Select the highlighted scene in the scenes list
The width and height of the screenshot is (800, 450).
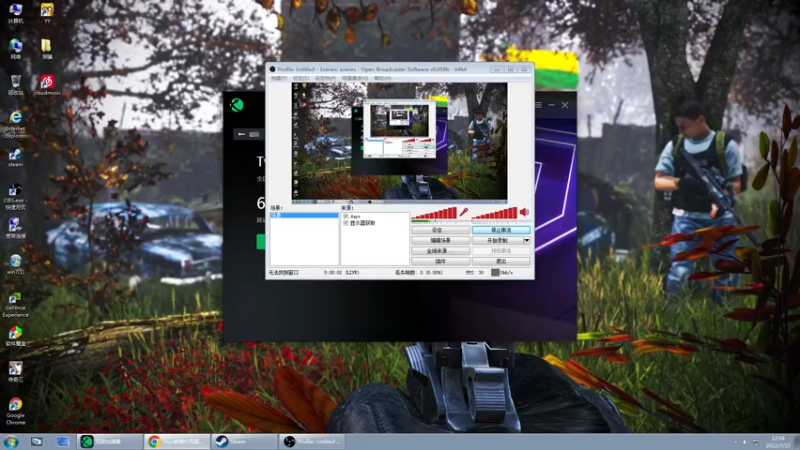tap(304, 215)
